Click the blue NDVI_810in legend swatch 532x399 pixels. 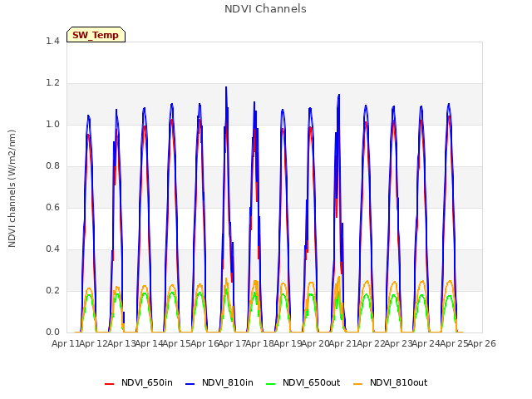click(x=190, y=384)
